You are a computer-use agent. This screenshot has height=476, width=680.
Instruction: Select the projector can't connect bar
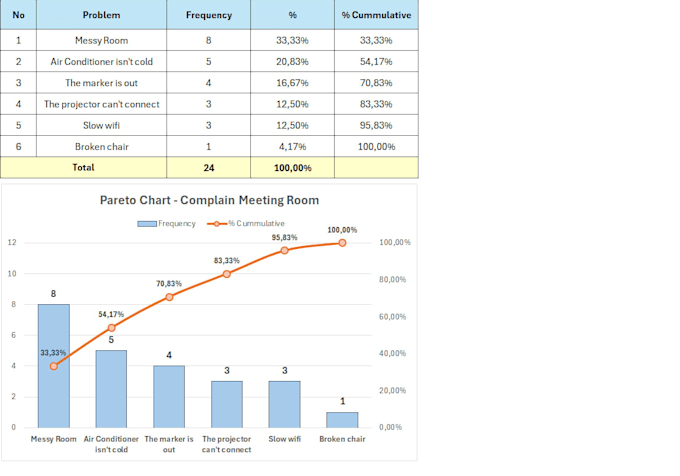(227, 404)
